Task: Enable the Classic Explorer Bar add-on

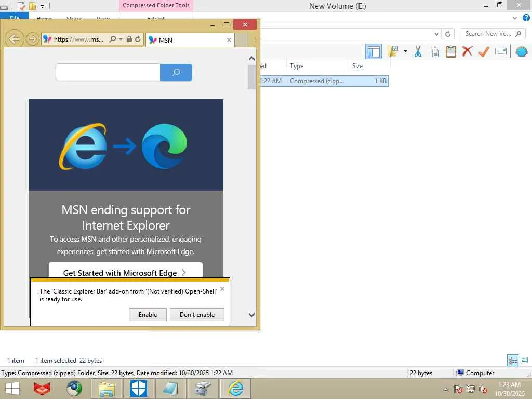Action: click(x=148, y=314)
